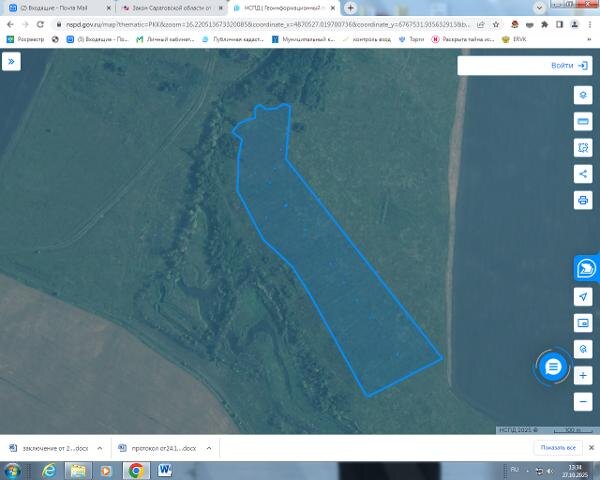Image resolution: width=600 pixels, height=480 pixels.
Task: Click the system clock in taskbar
Action: point(575,471)
